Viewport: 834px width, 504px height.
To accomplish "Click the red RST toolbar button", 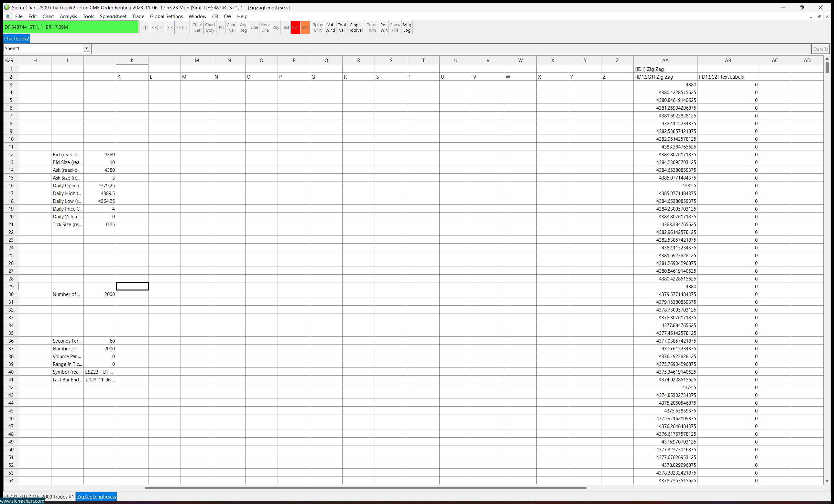I will tap(295, 27).
